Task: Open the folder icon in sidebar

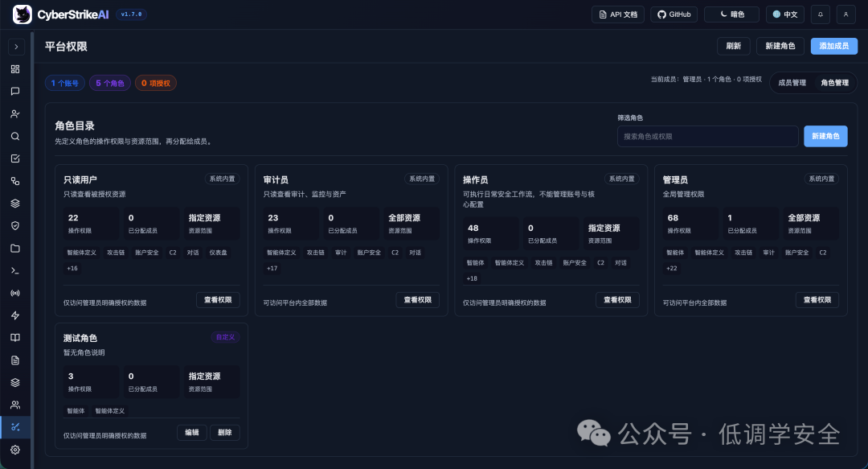Action: [15, 249]
